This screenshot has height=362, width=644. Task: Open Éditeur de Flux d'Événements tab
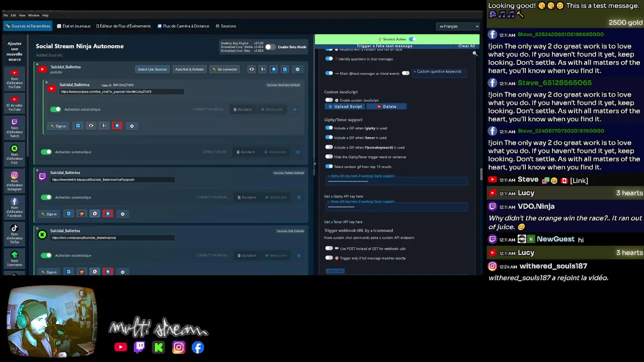pos(123,26)
